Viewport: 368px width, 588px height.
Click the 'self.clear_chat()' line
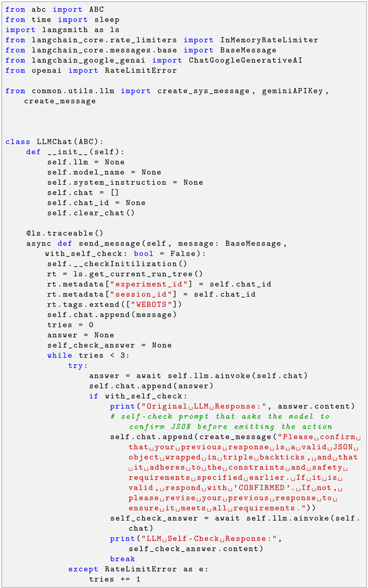point(91,213)
